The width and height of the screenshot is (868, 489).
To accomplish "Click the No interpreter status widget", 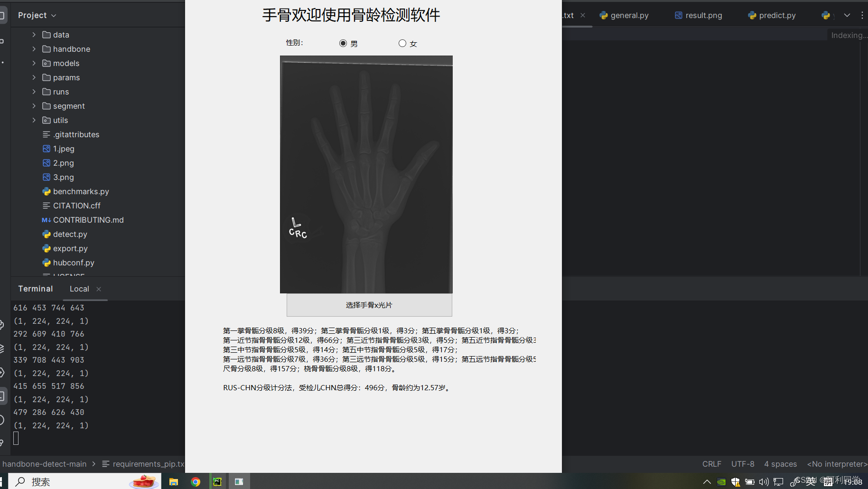I will click(837, 464).
